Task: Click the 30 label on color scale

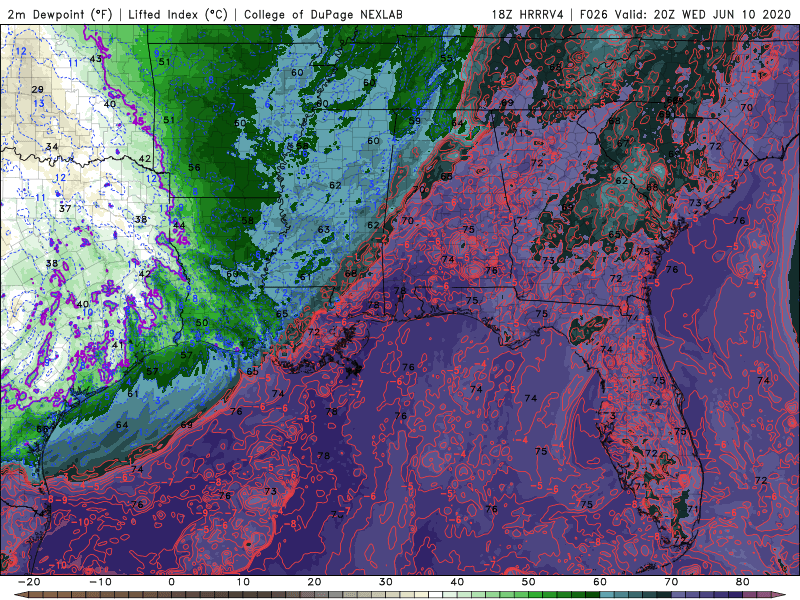Action: 386,582
